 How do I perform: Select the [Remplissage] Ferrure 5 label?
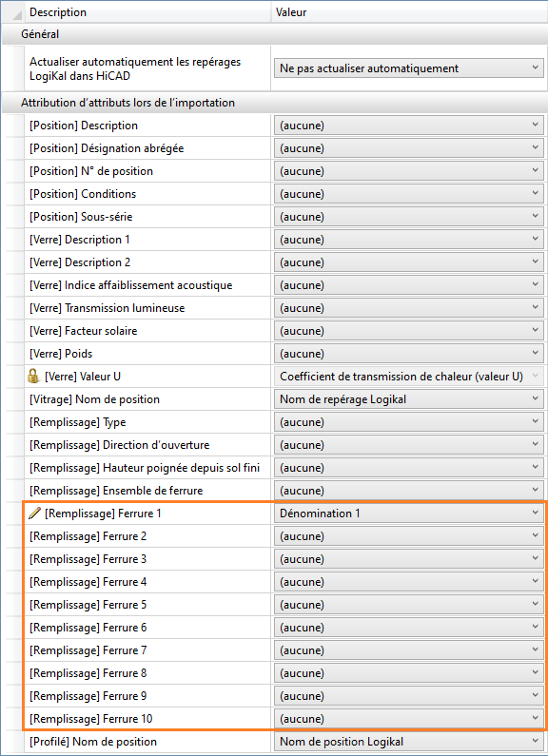(88, 605)
